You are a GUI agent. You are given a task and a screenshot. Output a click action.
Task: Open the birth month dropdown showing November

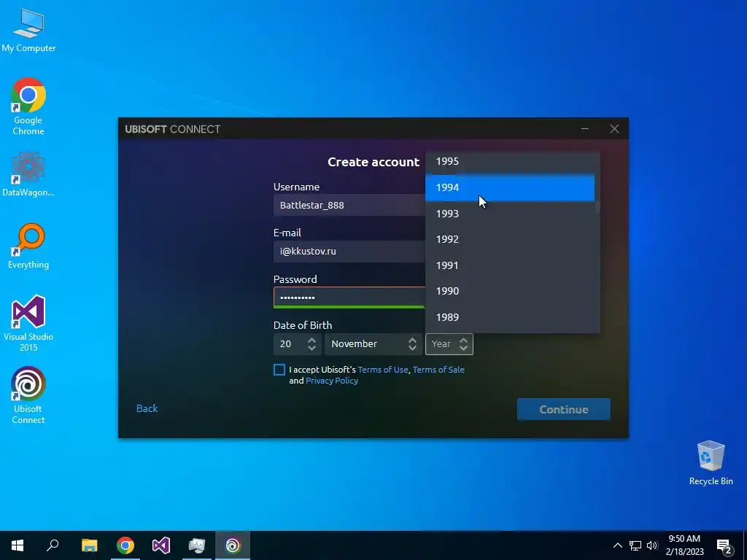point(373,344)
